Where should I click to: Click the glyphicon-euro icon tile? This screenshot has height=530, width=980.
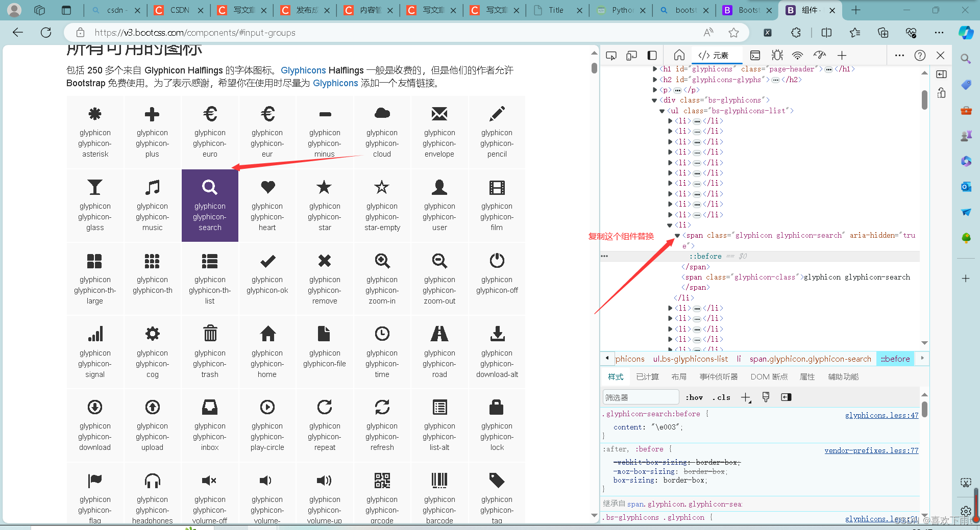pos(210,132)
